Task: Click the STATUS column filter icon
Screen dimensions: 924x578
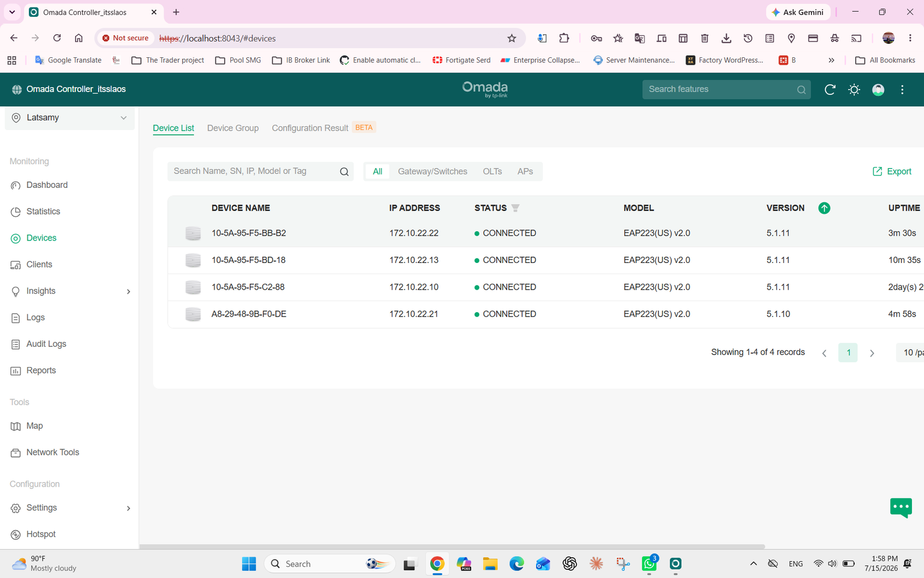Action: tap(515, 208)
